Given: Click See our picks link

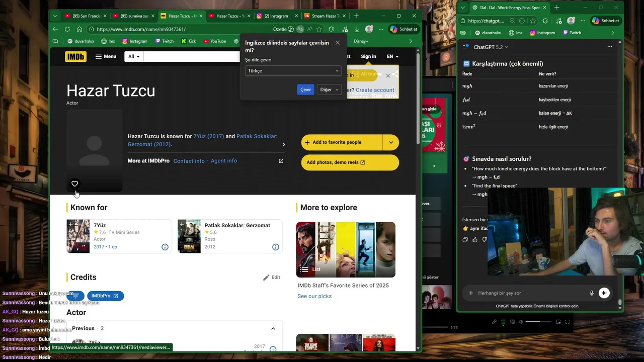Looking at the screenshot, I should [314, 296].
